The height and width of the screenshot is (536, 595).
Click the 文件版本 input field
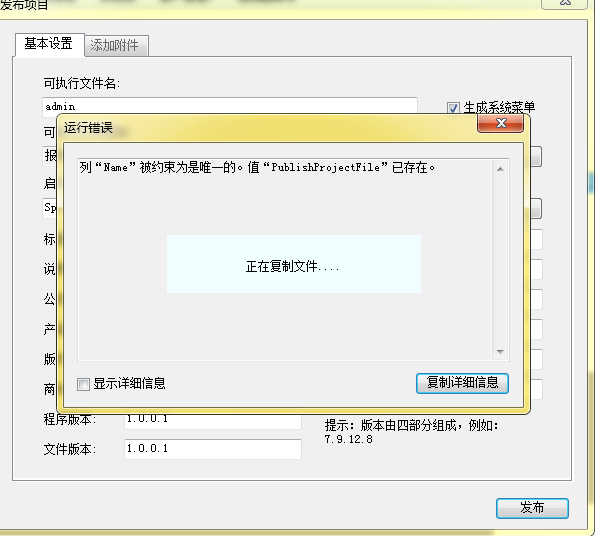(x=213, y=449)
